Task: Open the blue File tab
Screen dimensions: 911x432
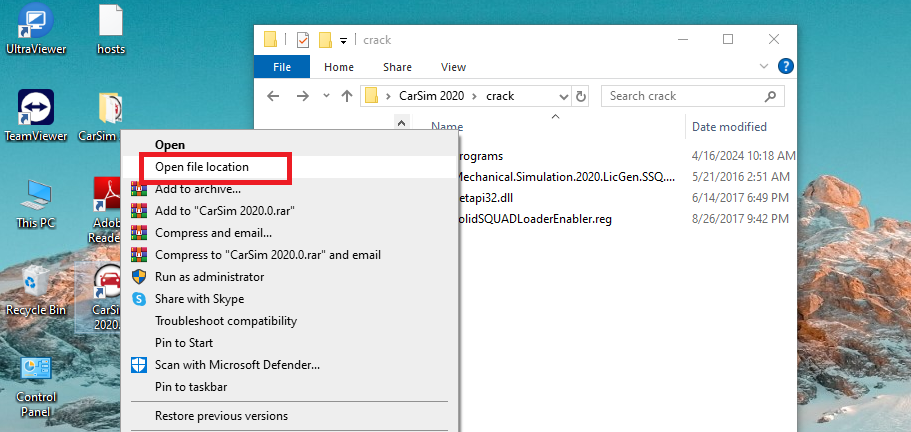Action: 282,67
